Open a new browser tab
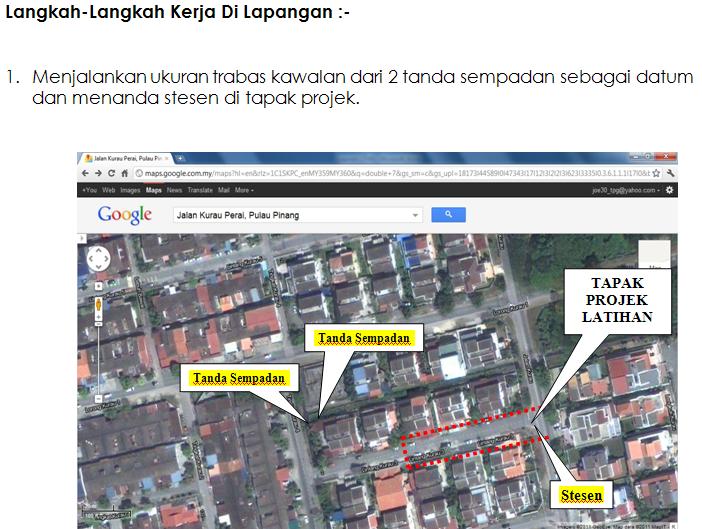The image size is (702, 529). 180,158
